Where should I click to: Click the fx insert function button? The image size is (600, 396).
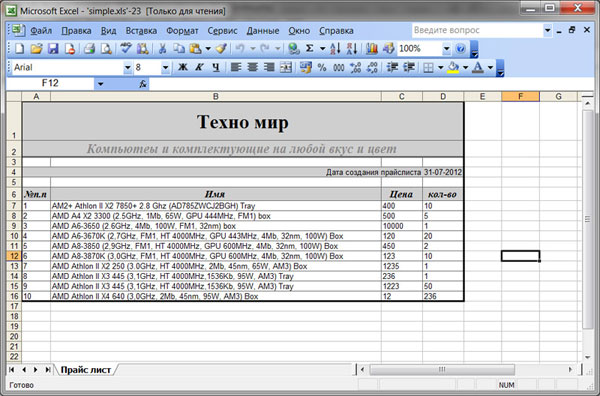click(143, 84)
